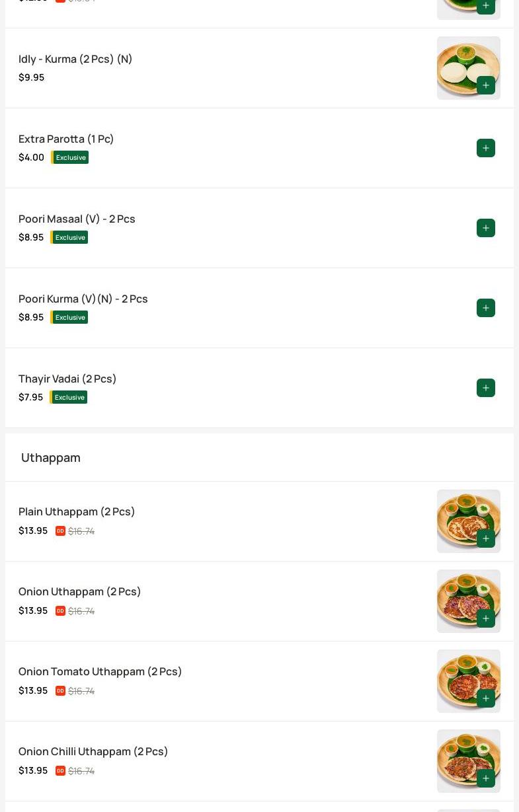Add Plain Uthappam with plus icon
Screen dimensions: 519x812
pyautogui.click(x=486, y=538)
